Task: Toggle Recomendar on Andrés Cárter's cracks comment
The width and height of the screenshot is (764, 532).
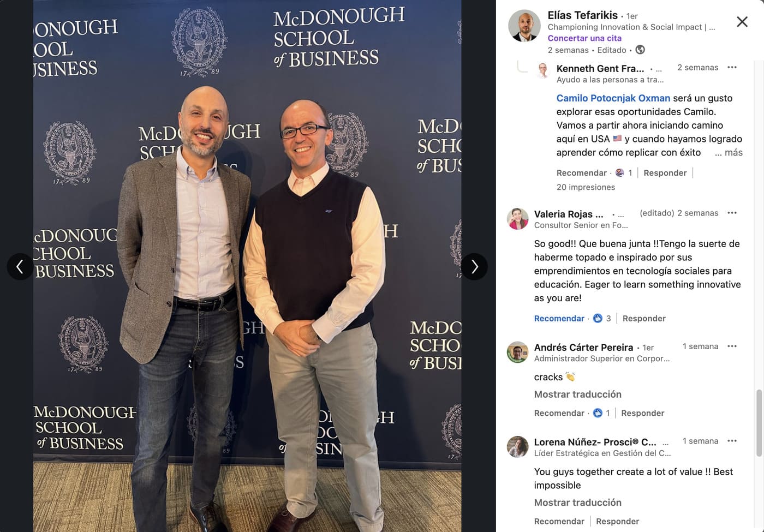Action: [x=559, y=413]
